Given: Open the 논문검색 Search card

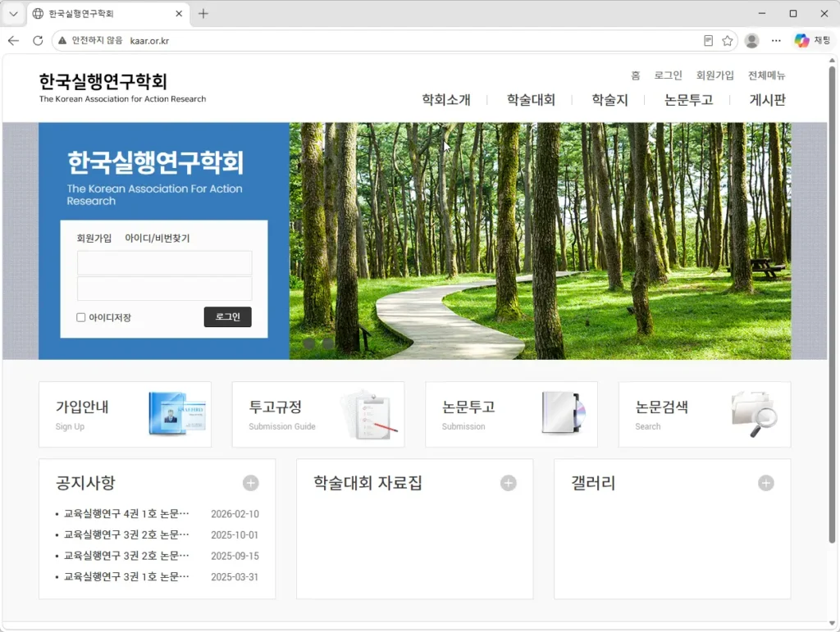Looking at the screenshot, I should point(705,414).
